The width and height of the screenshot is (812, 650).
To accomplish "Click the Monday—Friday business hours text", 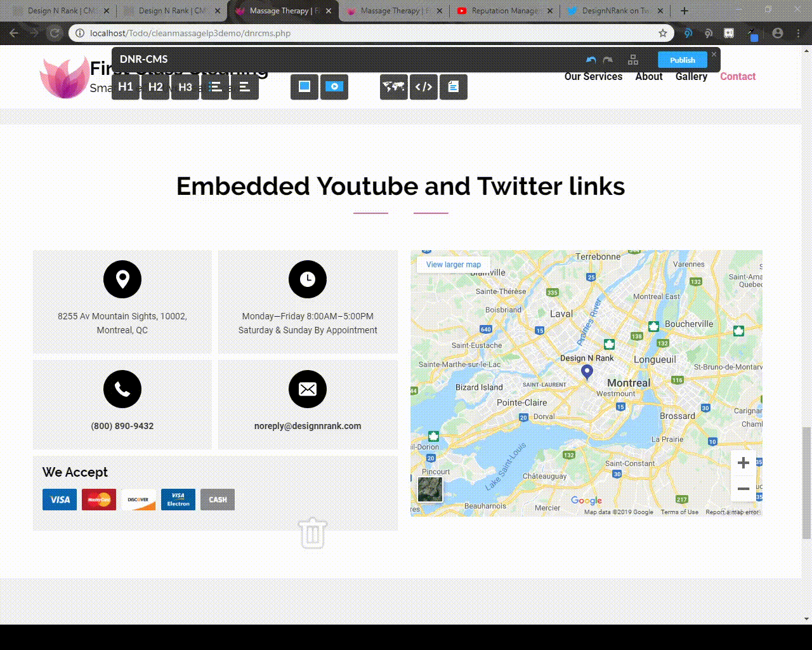I will pyautogui.click(x=308, y=323).
